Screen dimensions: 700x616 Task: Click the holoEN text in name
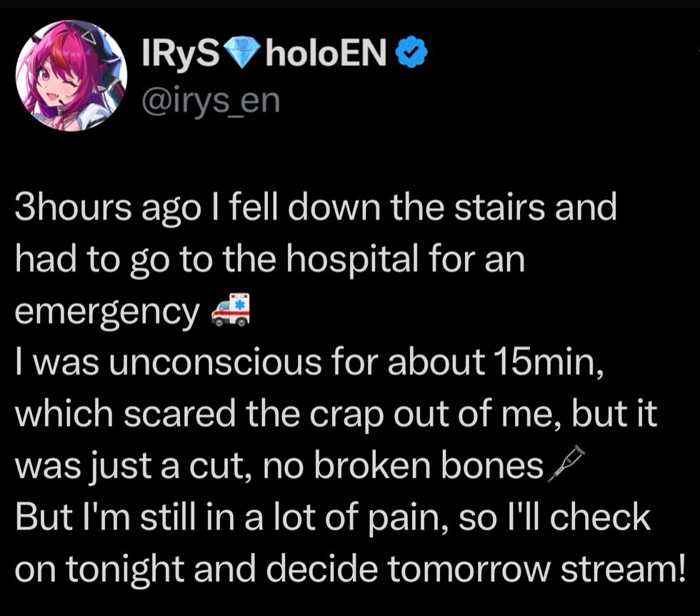point(326,51)
